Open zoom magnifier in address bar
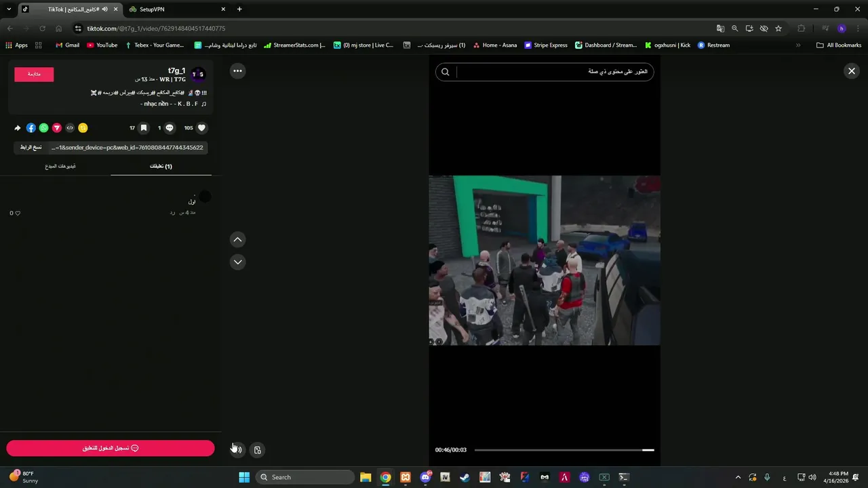The width and height of the screenshot is (868, 488). [x=734, y=28]
